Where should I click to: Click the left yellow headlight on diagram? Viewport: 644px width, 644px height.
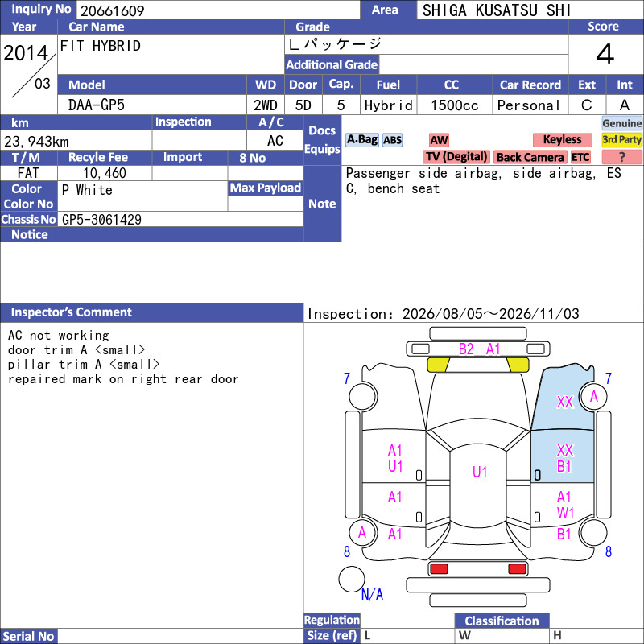[x=438, y=365]
